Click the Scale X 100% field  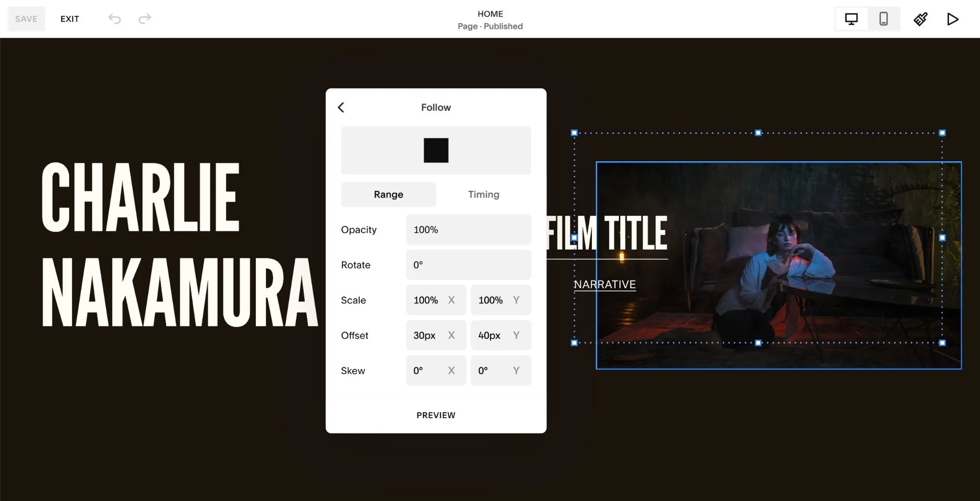tap(436, 300)
